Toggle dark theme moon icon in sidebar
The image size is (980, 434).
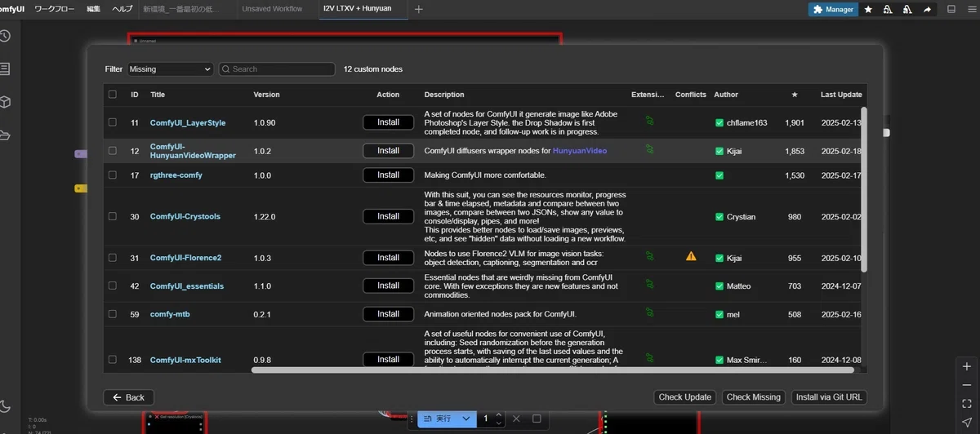pos(5,405)
